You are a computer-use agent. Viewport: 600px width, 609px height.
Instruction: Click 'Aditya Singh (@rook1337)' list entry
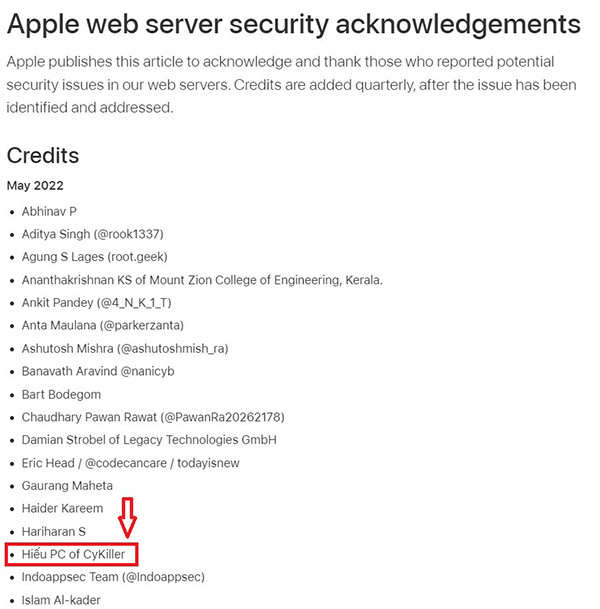point(92,234)
